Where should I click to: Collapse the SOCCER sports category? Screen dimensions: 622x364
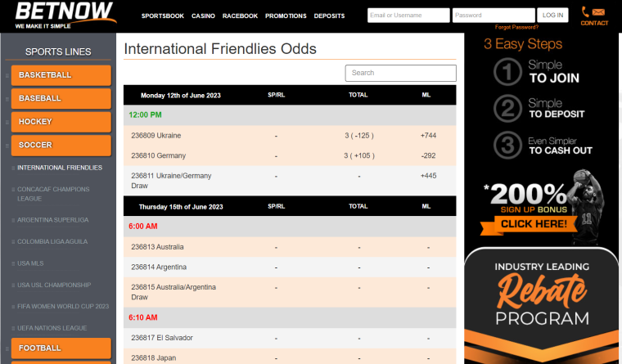click(x=61, y=145)
